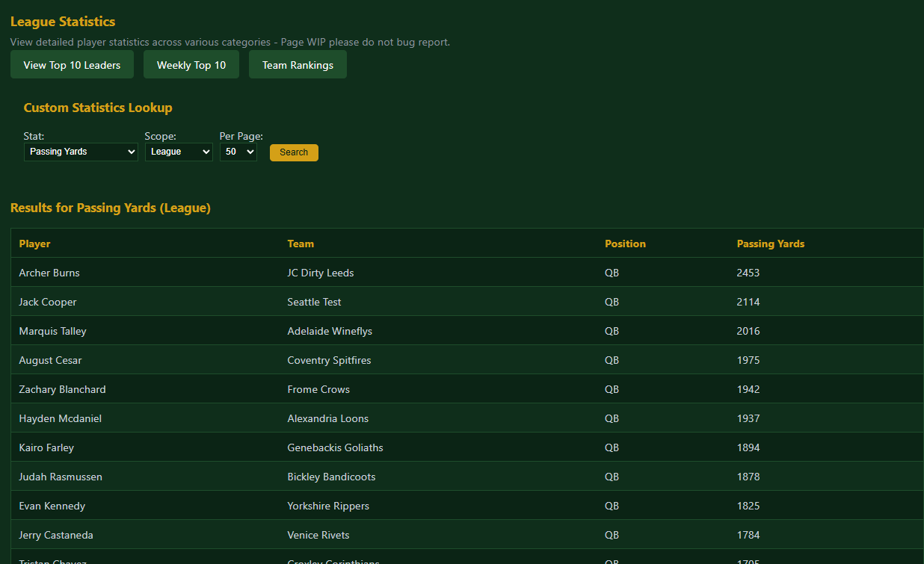924x564 pixels.
Task: Click Judah Rasmussen's passing yards value 1878
Action: (x=748, y=477)
